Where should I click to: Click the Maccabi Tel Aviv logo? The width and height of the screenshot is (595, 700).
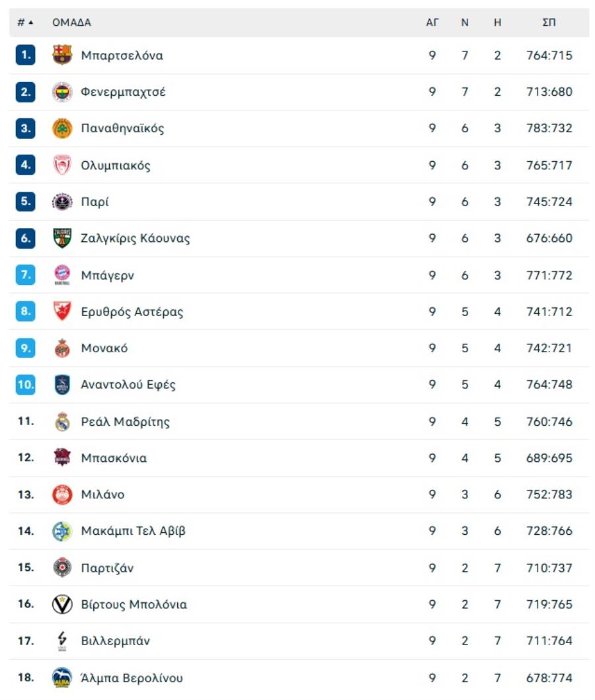coord(62,531)
